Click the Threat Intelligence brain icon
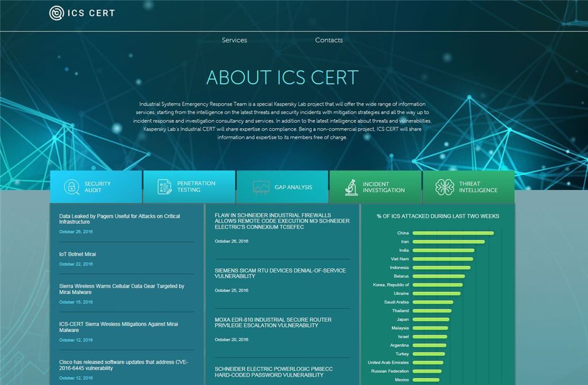 point(444,188)
